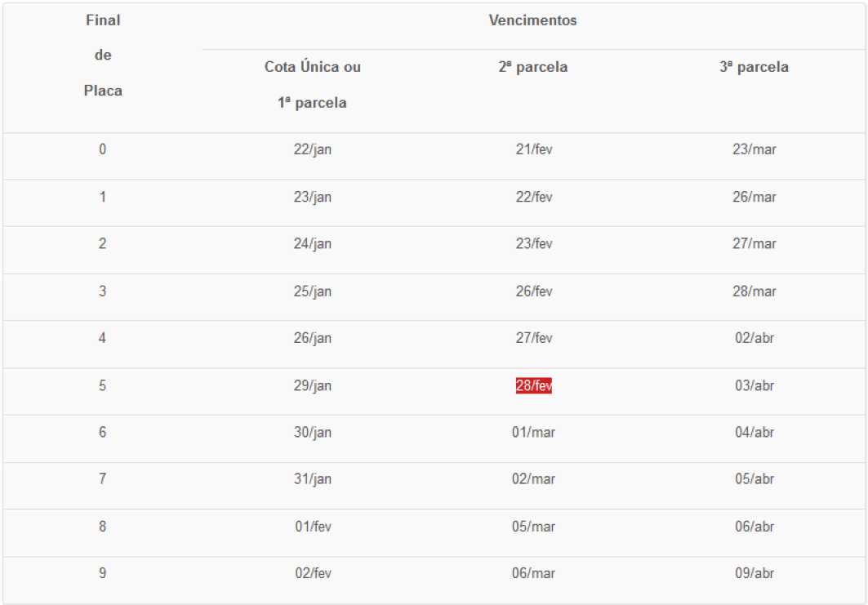Select the 01/mar second installment cell
The height and width of the screenshot is (605, 868).
(533, 432)
